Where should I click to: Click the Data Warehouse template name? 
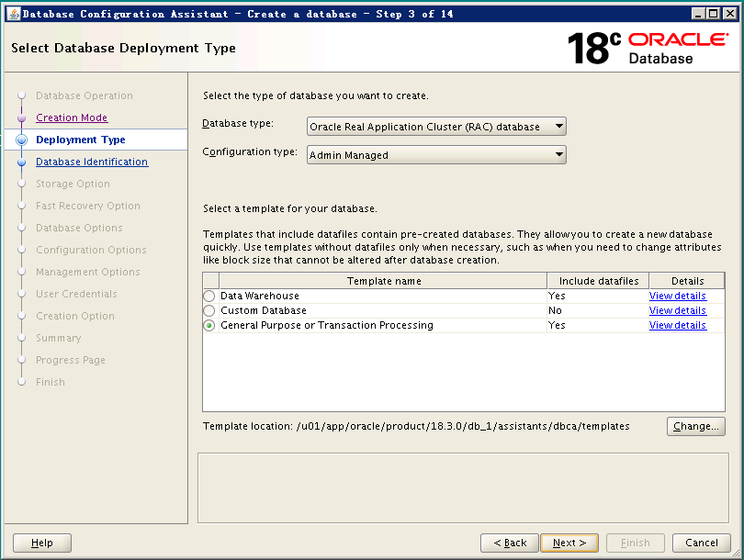click(260, 296)
